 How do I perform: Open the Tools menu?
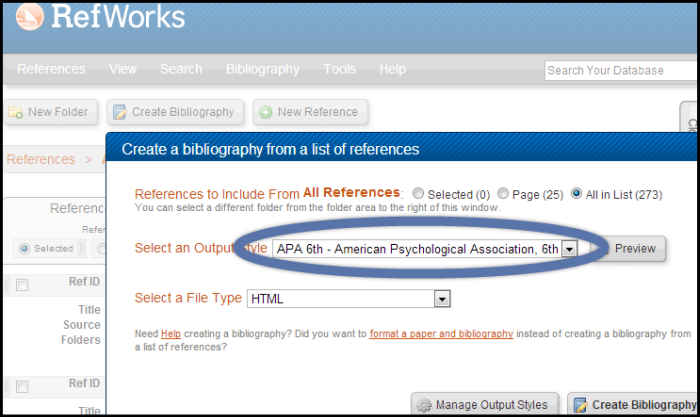[x=340, y=69]
